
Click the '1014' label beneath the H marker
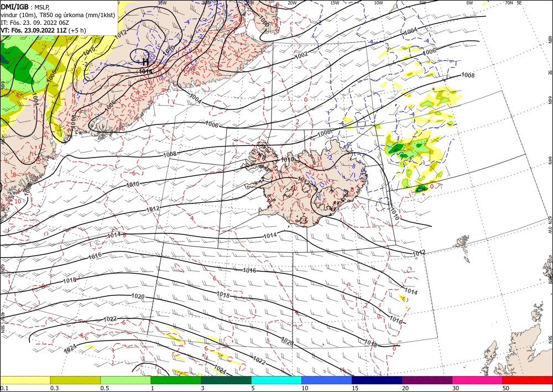coord(145,71)
